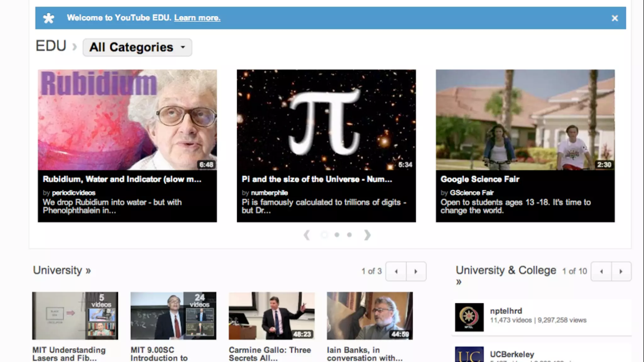Click the asterisk icon in welcome banner

pos(49,18)
